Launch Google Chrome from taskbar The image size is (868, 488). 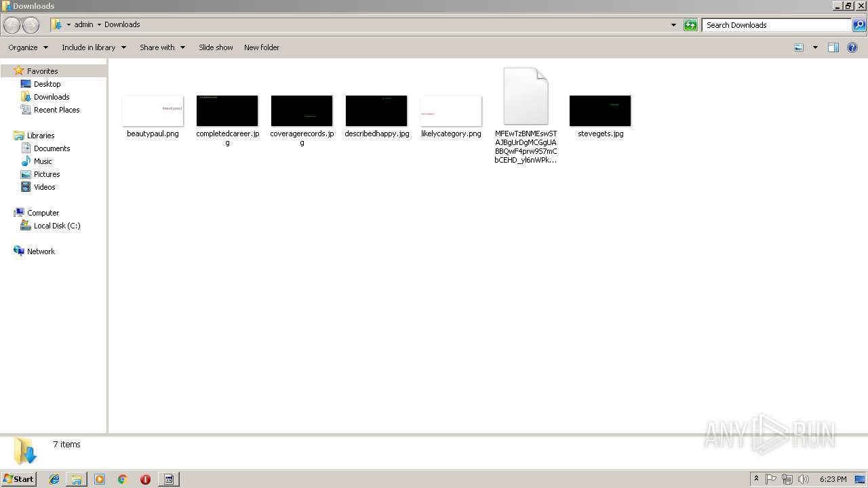(123, 479)
